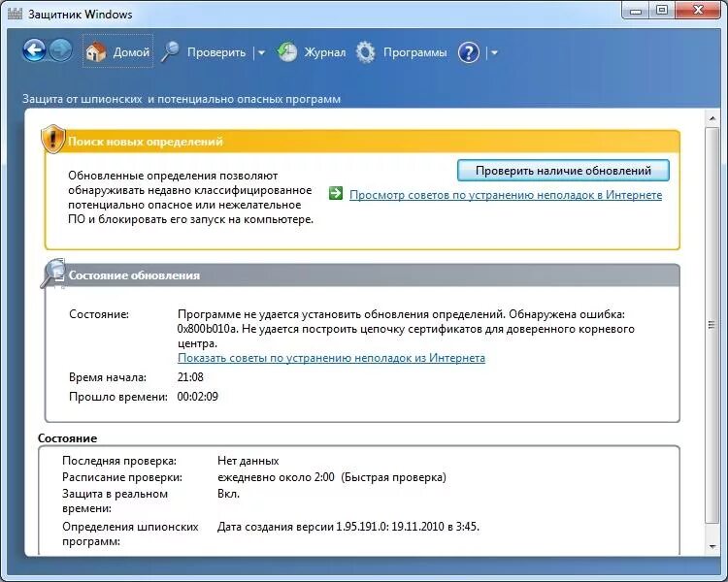Click the vertical scrollbar thumb
Image resolution: width=728 pixels, height=582 pixels.
[712, 325]
